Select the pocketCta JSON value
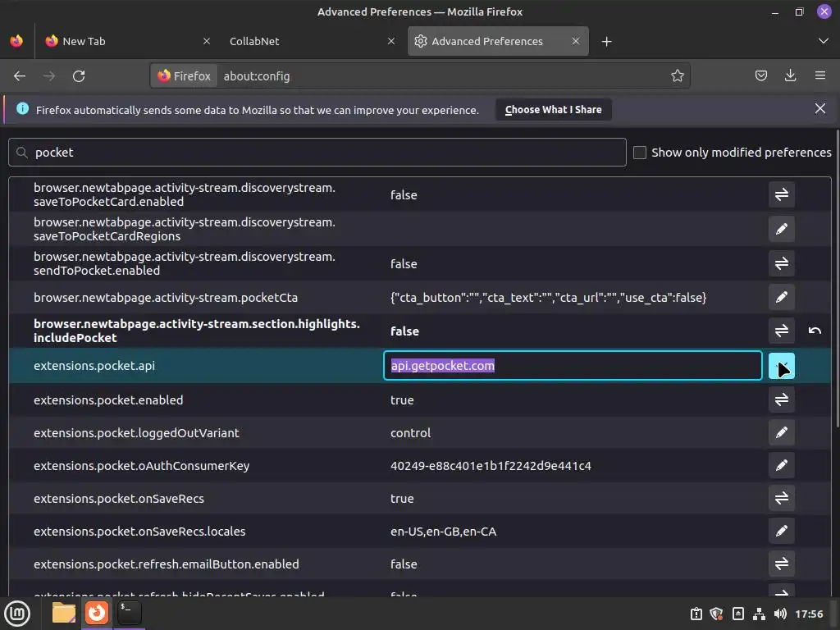Image resolution: width=840 pixels, height=630 pixels. click(548, 298)
